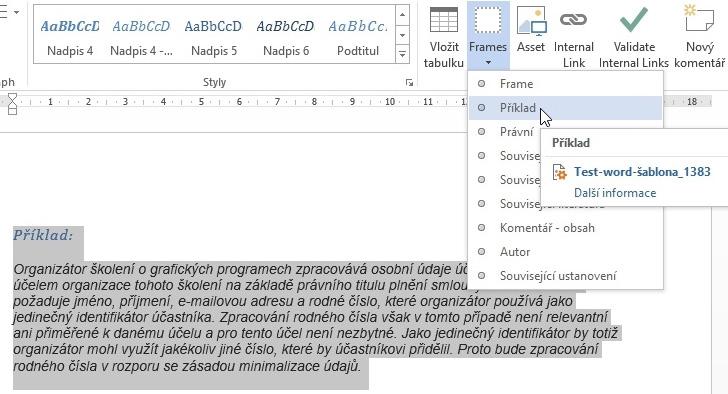Click the add-in file icon in tooltip

(x=559, y=173)
